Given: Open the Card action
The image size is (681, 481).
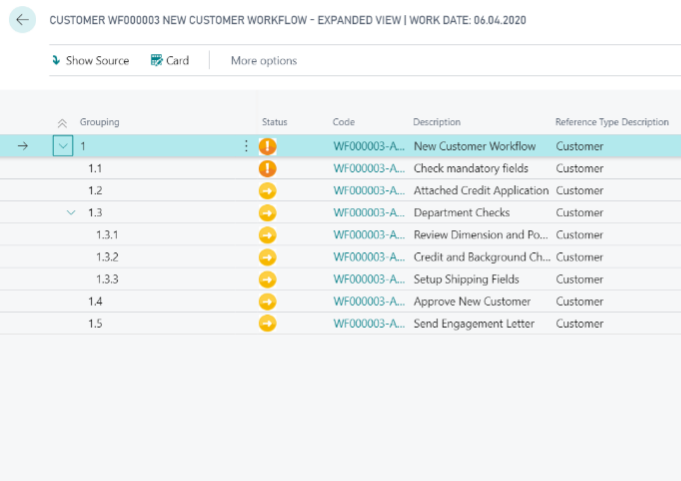Looking at the screenshot, I should [x=169, y=60].
